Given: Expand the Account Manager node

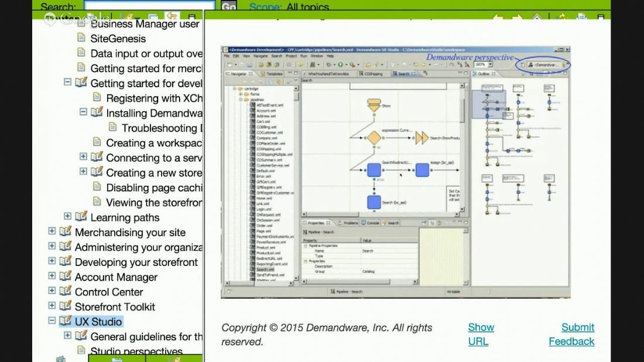Looking at the screenshot, I should pos(52,276).
